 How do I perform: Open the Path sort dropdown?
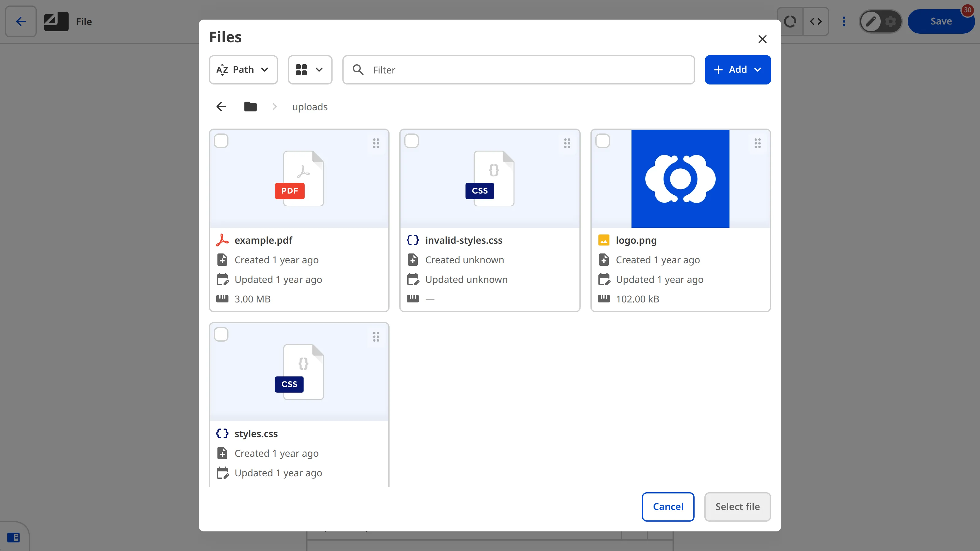[243, 69]
